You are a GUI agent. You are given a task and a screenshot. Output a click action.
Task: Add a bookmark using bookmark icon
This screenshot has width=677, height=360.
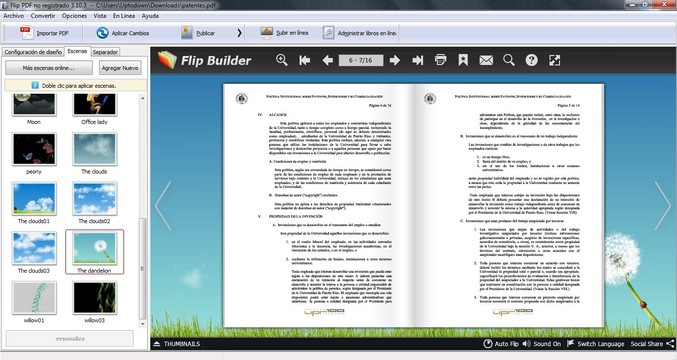pyautogui.click(x=463, y=60)
